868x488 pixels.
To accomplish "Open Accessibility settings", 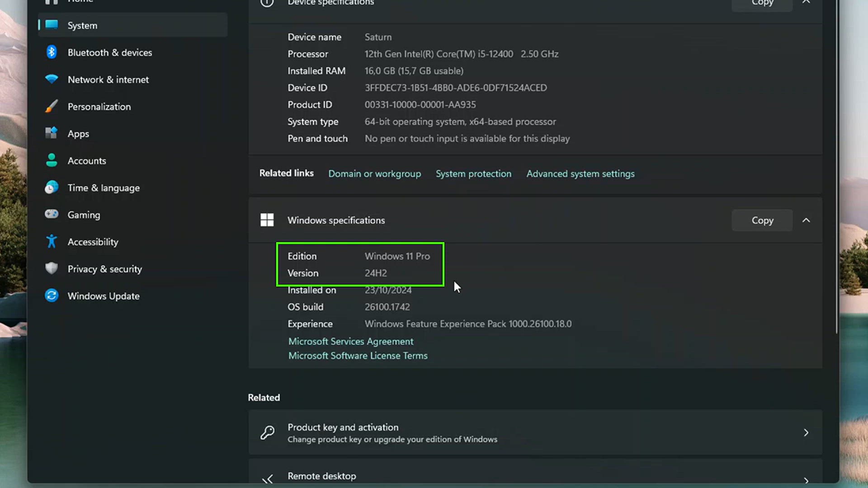I will (132, 242).
